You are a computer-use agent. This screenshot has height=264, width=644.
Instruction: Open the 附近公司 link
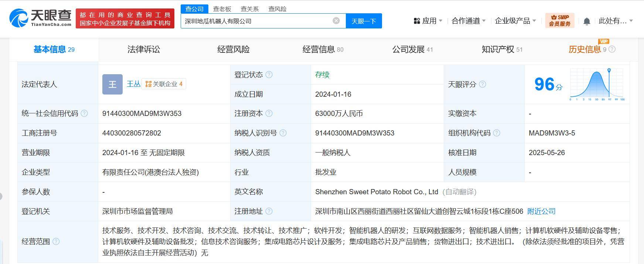(x=541, y=211)
